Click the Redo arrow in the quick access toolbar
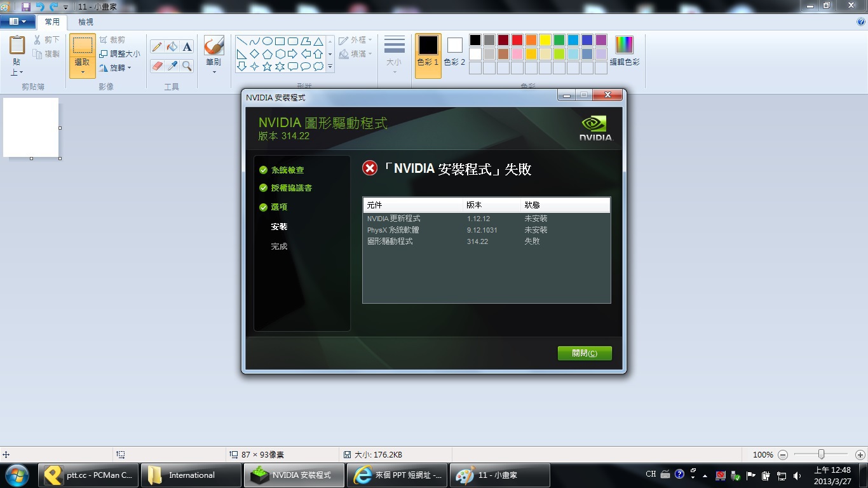 point(54,6)
